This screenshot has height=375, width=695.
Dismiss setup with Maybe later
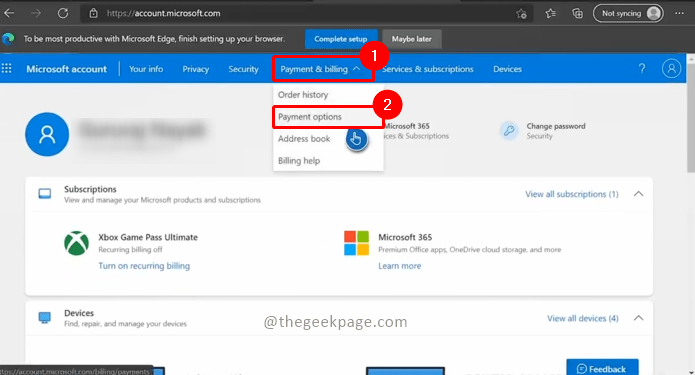411,39
